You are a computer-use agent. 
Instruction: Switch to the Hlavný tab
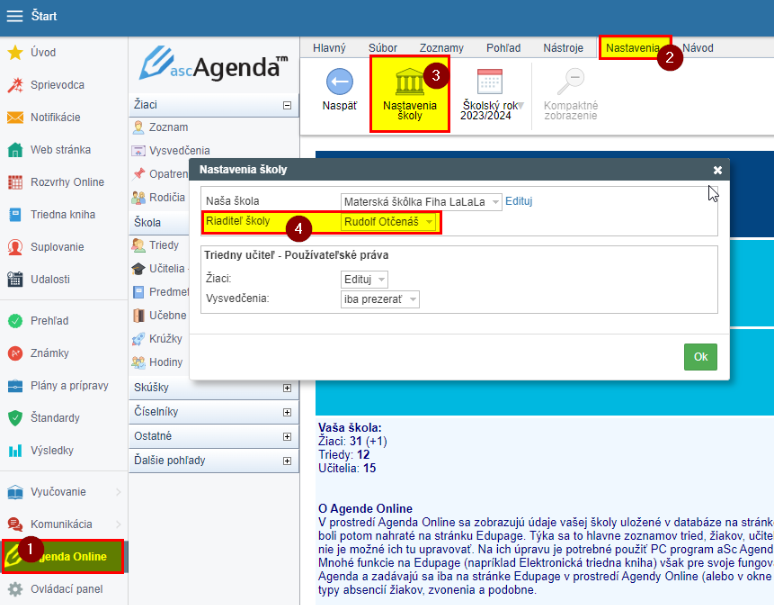(329, 48)
